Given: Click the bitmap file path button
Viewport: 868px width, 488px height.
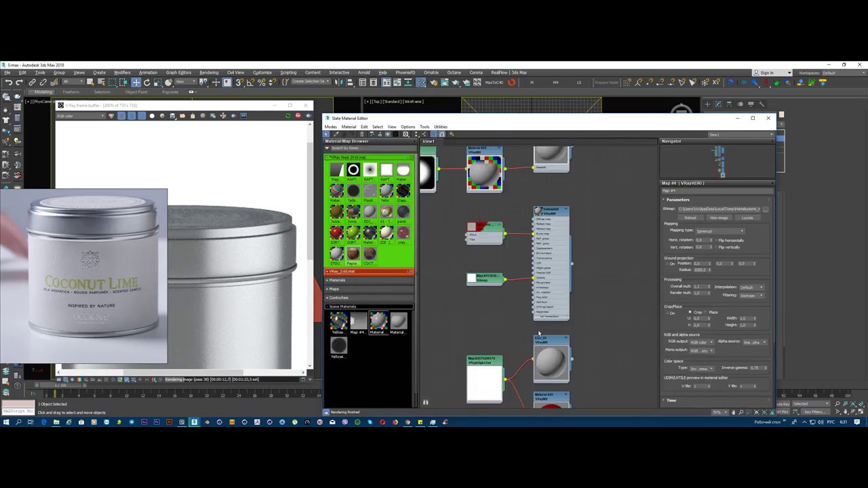Looking at the screenshot, I should pos(719,209).
